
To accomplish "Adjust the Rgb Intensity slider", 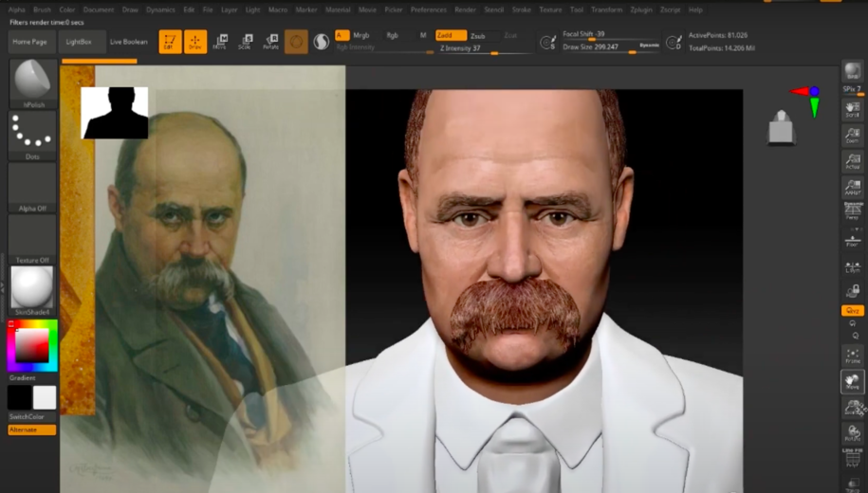I will point(385,48).
